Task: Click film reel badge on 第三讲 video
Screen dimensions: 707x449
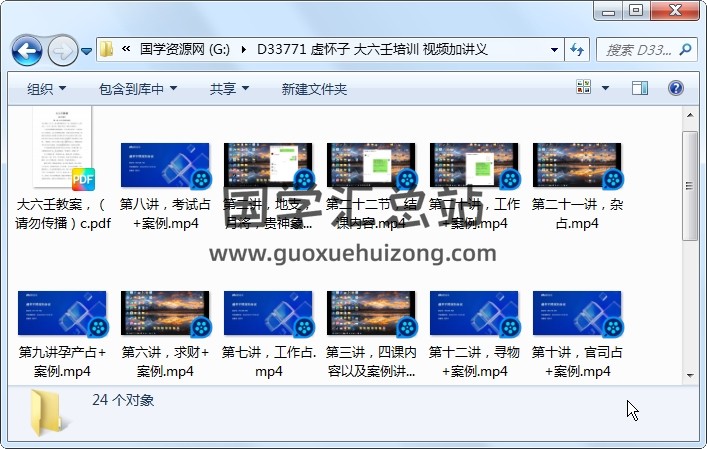Action: pos(407,328)
